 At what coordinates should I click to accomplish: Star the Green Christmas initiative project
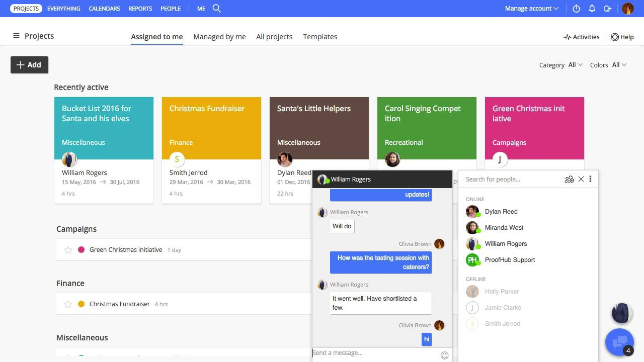pos(68,249)
